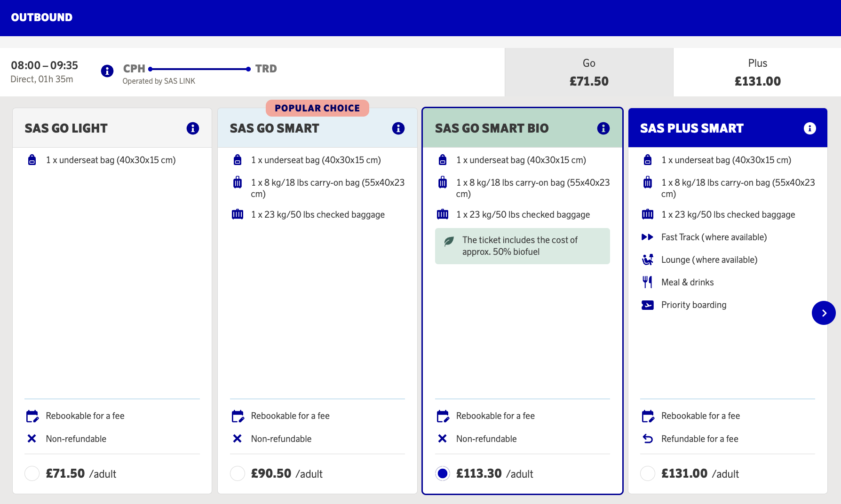Viewport: 841px width, 504px height.
Task: Click the carry-on bag icon in SAS Go Smart Bio
Action: [443, 182]
